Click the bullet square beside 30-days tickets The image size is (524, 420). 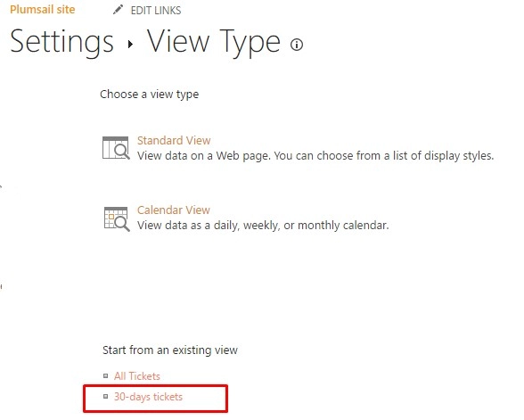105,397
